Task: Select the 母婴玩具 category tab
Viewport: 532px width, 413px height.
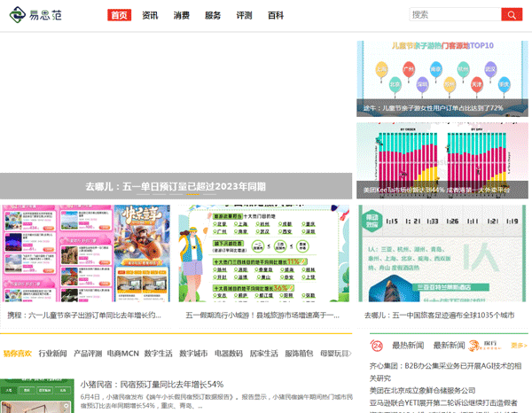Action: (334, 354)
